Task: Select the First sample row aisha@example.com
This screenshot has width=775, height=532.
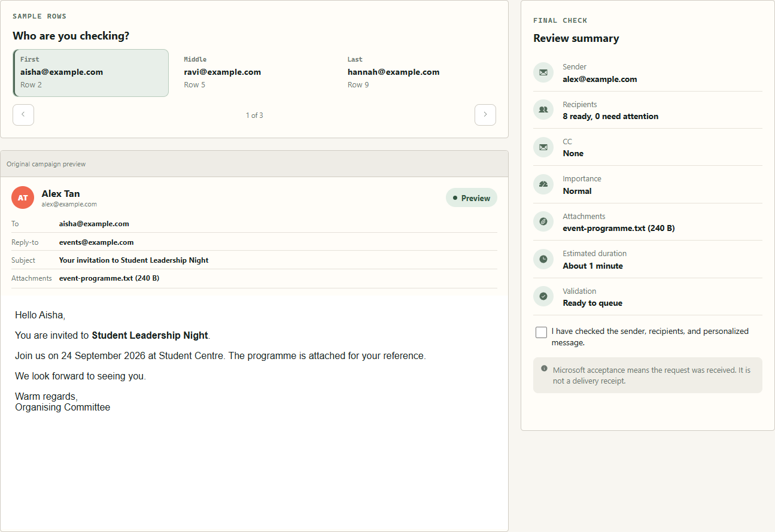Action: point(91,73)
